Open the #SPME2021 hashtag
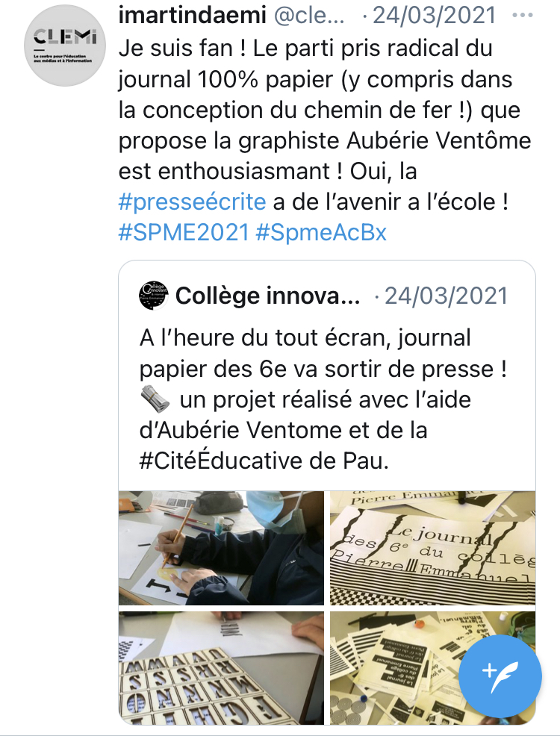The image size is (560, 736). (183, 231)
